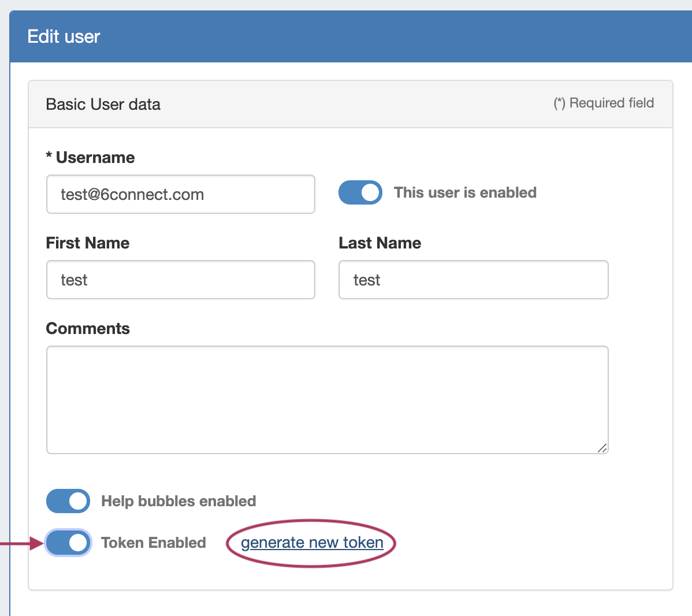Turn off the Token Enabled switch
This screenshot has width=692, height=616.
click(68, 543)
